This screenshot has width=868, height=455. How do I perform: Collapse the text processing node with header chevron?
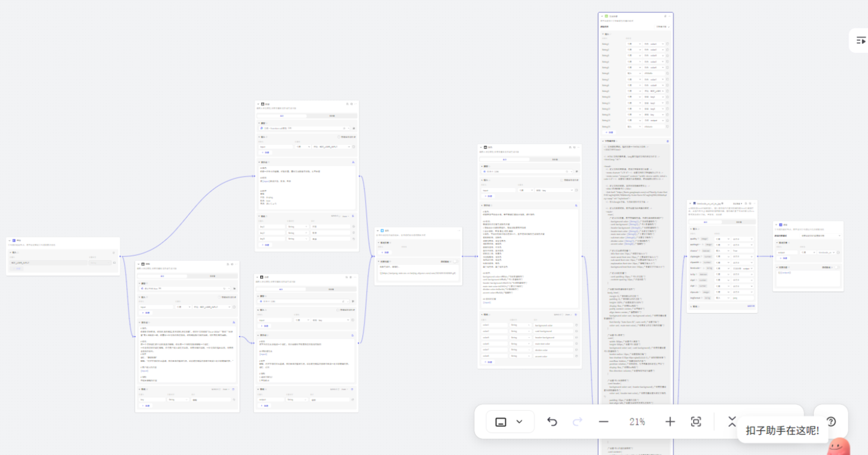pyautogui.click(x=602, y=16)
